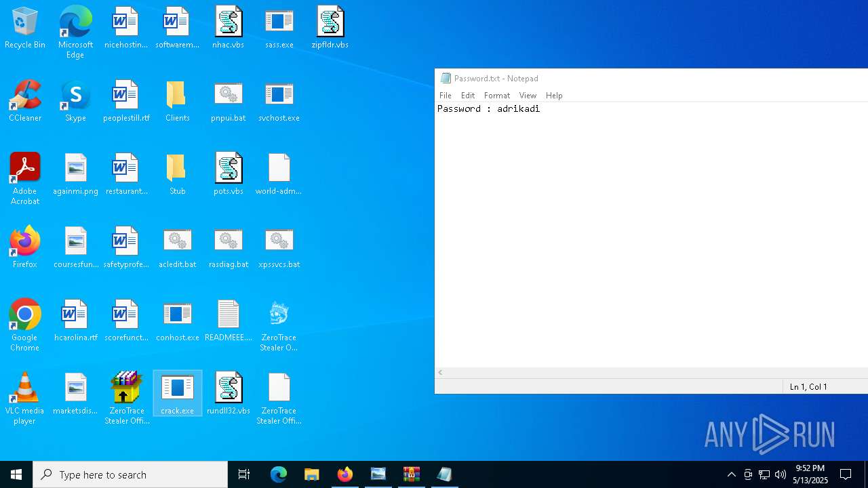This screenshot has height=488, width=868.
Task: Open Notepad Help menu
Action: (x=554, y=96)
